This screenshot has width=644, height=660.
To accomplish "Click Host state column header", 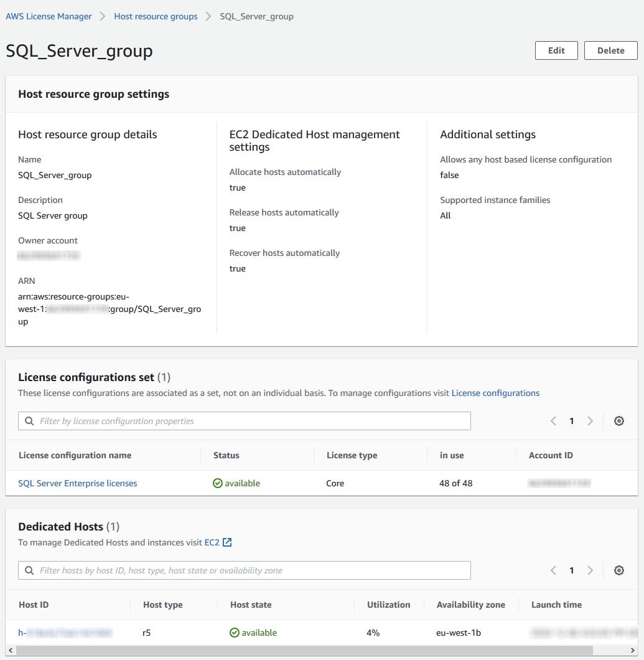I will coord(251,605).
